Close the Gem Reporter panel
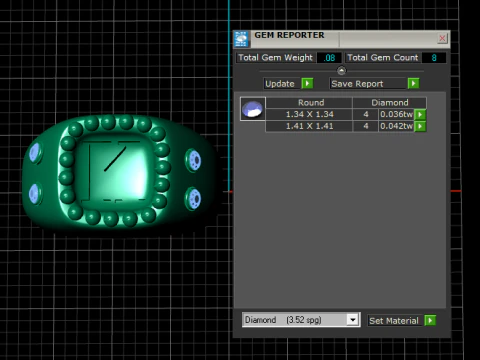This screenshot has width=480, height=360. [442, 38]
